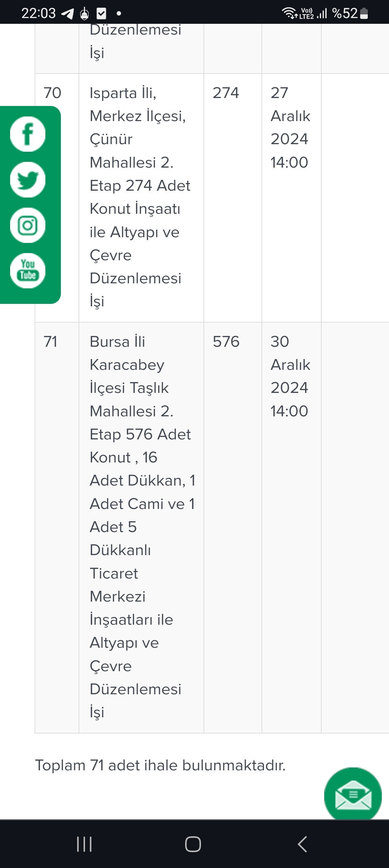The width and height of the screenshot is (389, 868).
Task: Select row number 71 cell
Action: click(x=57, y=528)
